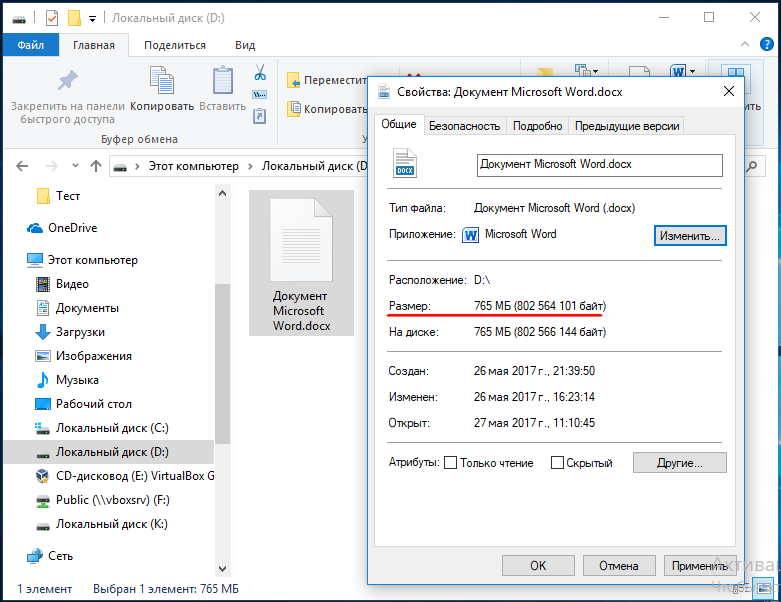Confirm with the OK button
Screen dimensions: 781x602
coord(538,566)
